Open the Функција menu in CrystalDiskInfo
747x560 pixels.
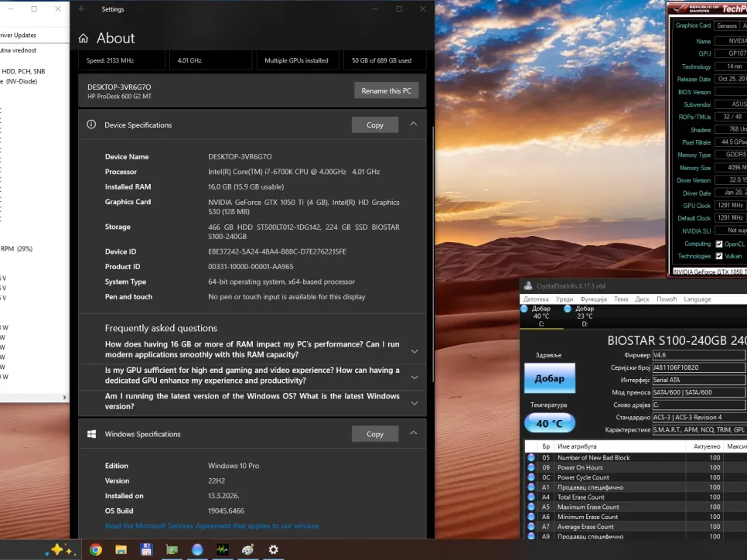(593, 299)
